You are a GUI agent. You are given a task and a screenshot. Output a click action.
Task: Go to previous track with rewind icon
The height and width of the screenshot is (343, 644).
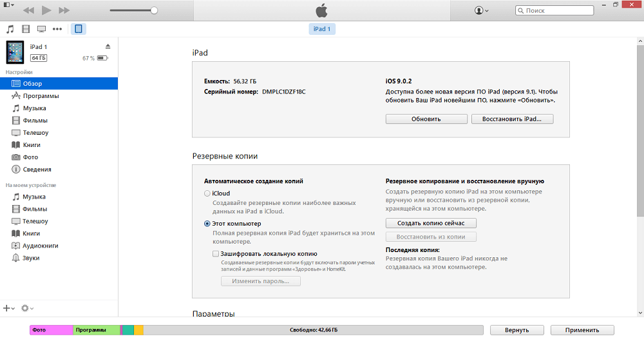[x=28, y=10]
